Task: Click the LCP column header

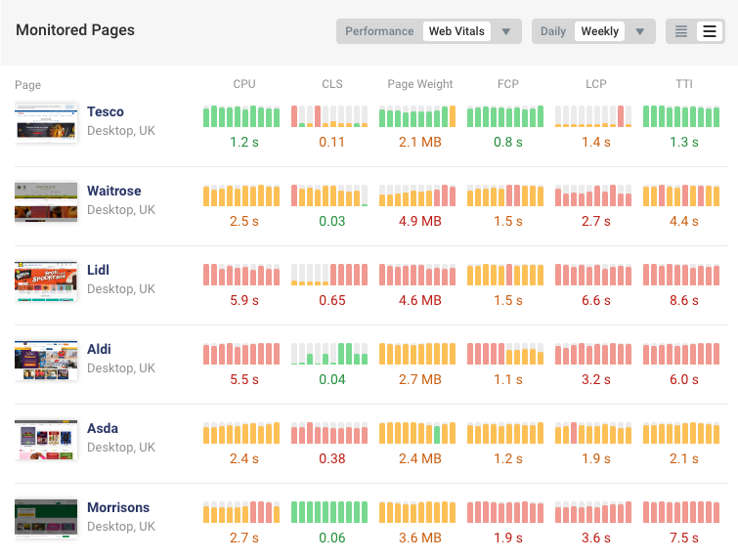Action: (x=596, y=84)
